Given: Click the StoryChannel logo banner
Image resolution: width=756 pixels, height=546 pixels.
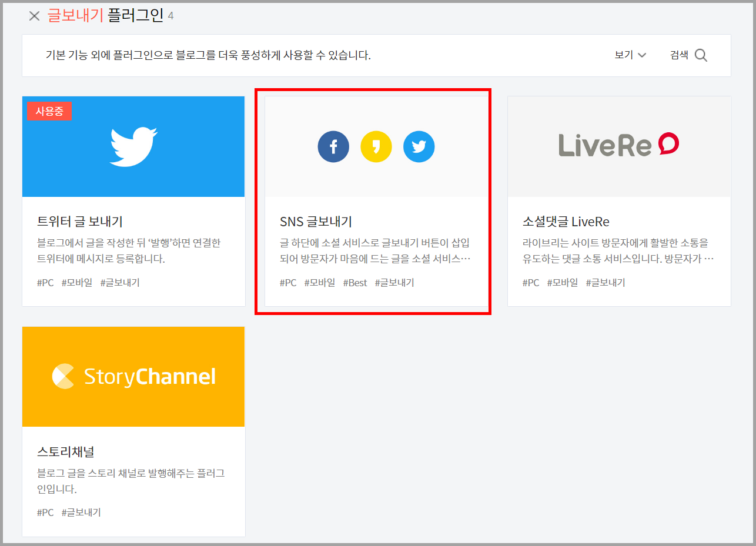Looking at the screenshot, I should click(133, 377).
